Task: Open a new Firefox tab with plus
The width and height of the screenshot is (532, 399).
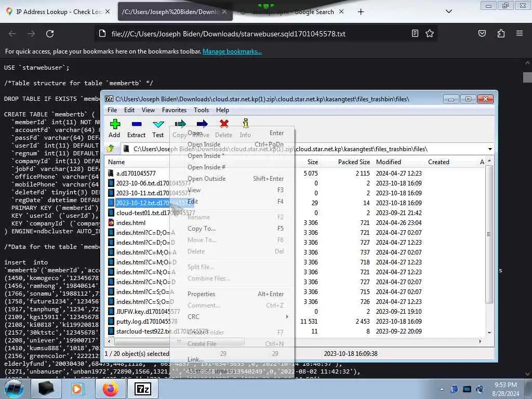Action: pyautogui.click(x=361, y=12)
